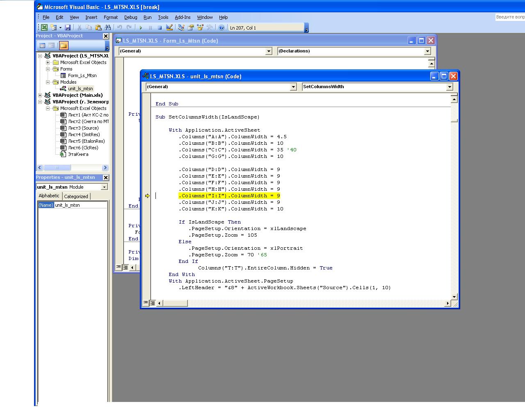Click down arrow of unit_ls_mtsn vertical scrollbar

click(454, 297)
